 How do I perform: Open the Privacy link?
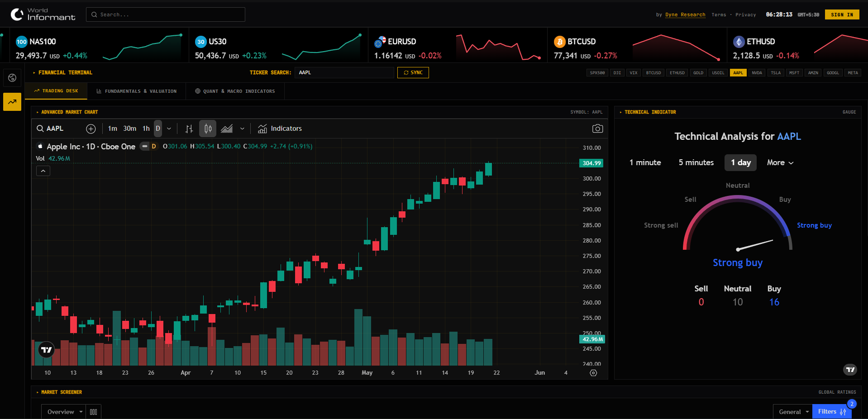coord(746,15)
